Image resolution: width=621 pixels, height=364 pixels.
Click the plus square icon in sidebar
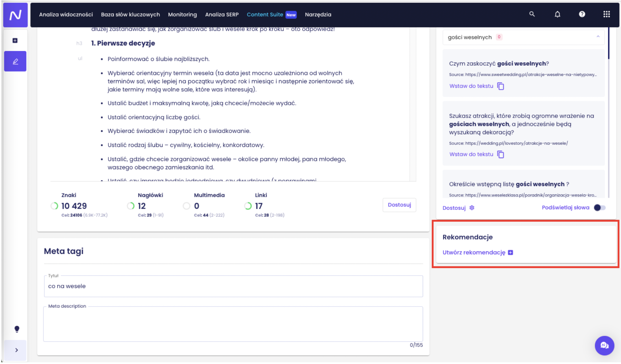click(x=15, y=41)
